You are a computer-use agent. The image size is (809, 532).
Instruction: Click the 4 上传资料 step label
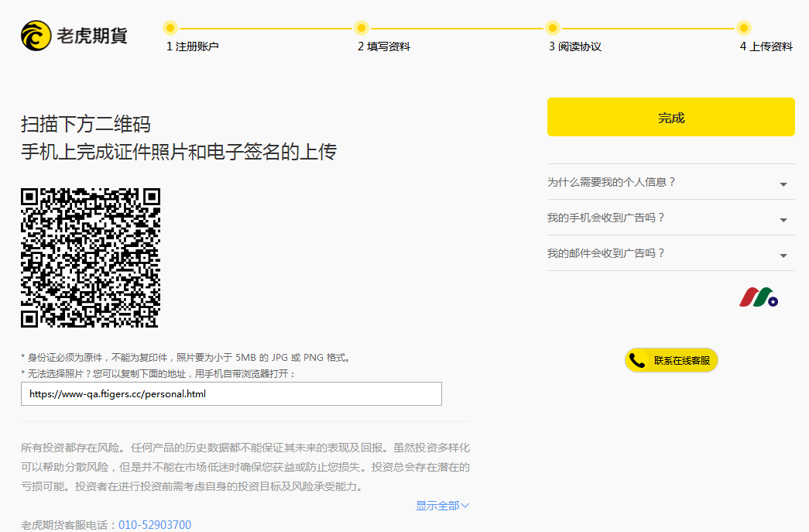click(766, 46)
